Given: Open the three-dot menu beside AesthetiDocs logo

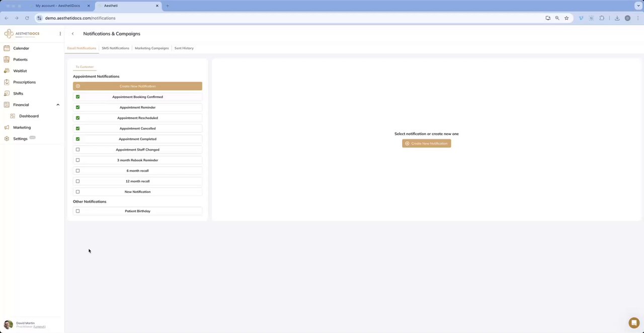Looking at the screenshot, I should 60,34.
